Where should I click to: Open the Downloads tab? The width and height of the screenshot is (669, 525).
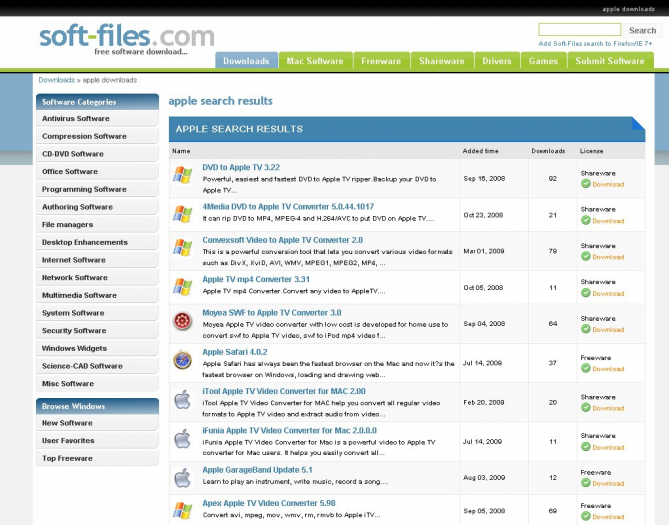click(246, 61)
